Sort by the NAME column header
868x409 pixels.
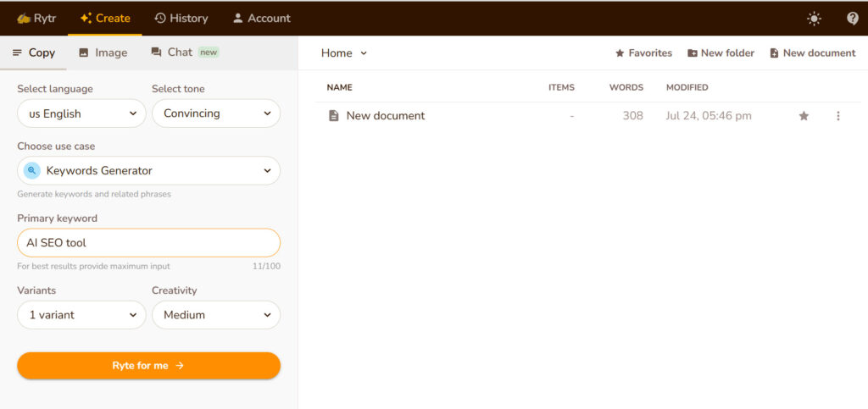tap(339, 87)
